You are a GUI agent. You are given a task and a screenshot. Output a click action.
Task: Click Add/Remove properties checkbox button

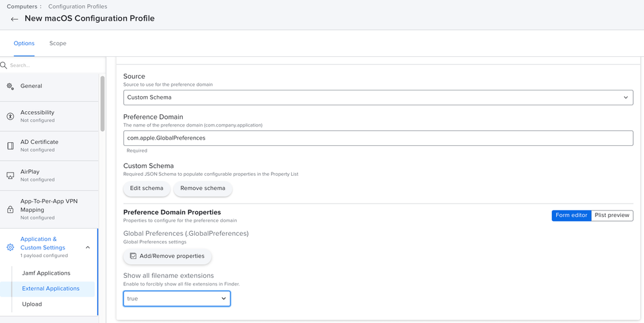167,256
